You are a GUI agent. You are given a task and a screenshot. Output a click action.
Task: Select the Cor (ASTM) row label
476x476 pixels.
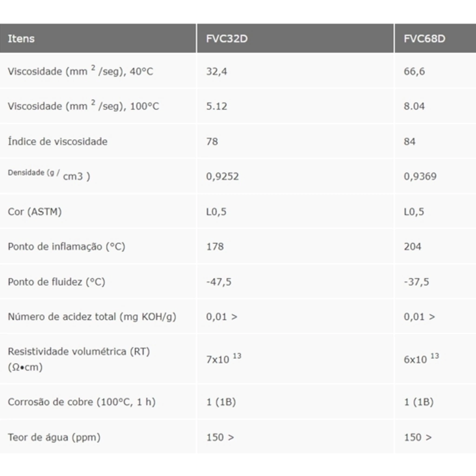[34, 212]
